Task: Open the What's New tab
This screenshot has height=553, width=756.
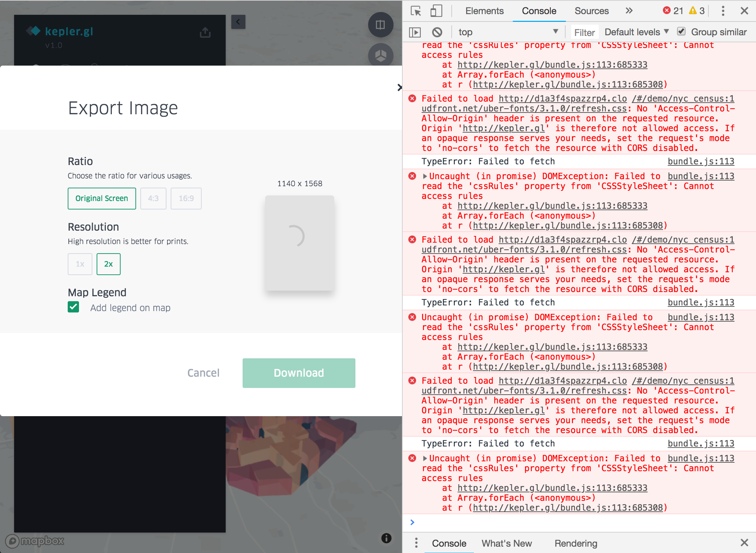Action: [507, 543]
